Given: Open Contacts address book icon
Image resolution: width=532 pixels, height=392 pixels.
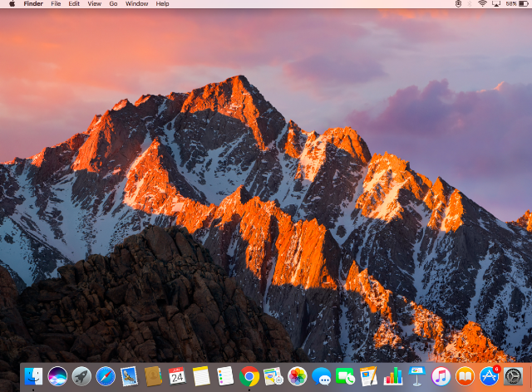Looking at the screenshot, I should [x=153, y=376].
